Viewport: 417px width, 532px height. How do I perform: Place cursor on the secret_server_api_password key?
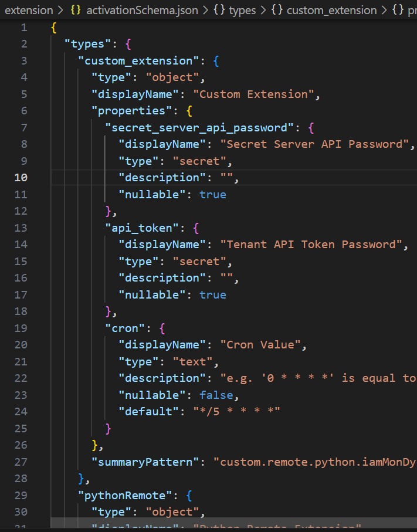coord(202,127)
